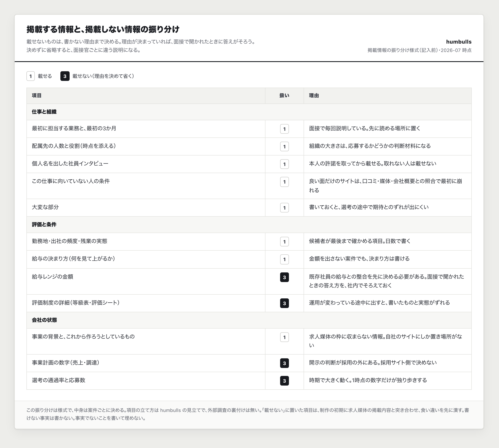
Task: Select item text 事業の背景と、これから作ろうとしているもの
Action: coord(83,337)
